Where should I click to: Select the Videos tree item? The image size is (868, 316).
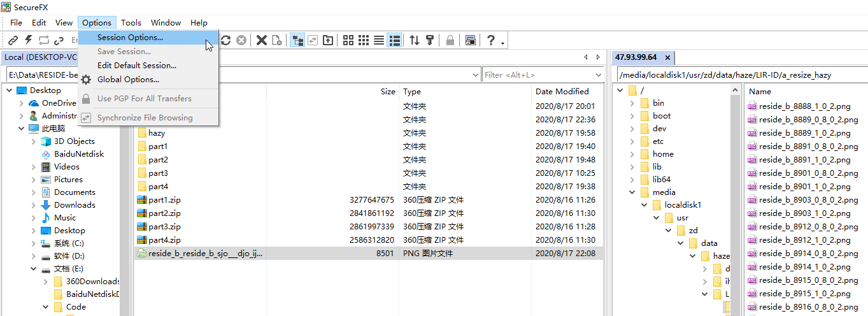[67, 167]
